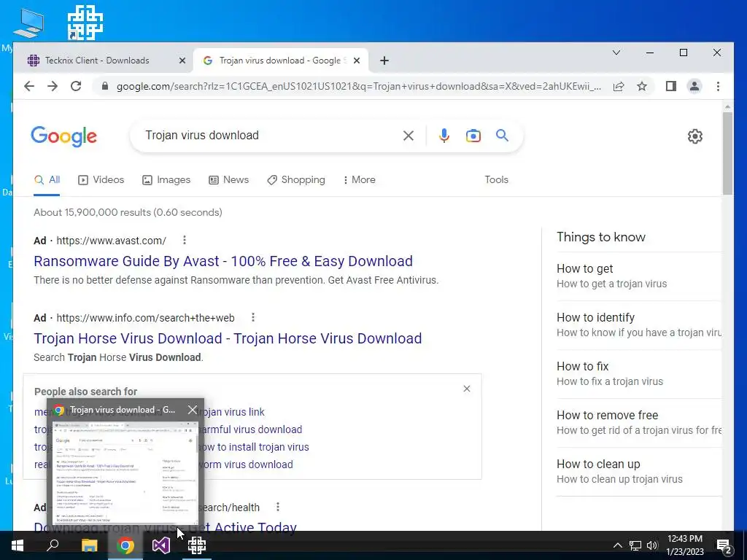Open Windows taskbar search
Image resolution: width=747 pixels, height=560 pixels.
[x=53, y=545]
